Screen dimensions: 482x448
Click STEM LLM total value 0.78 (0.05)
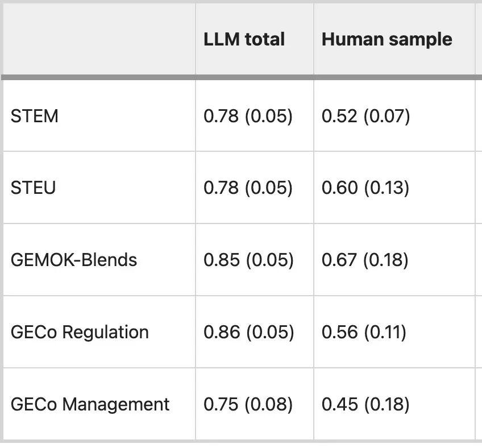[x=248, y=116]
